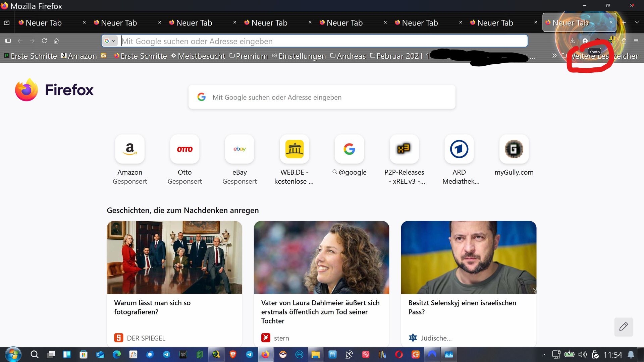Open the Andreas bookmarks folder
Screen dimensions: 644x362
click(x=348, y=56)
